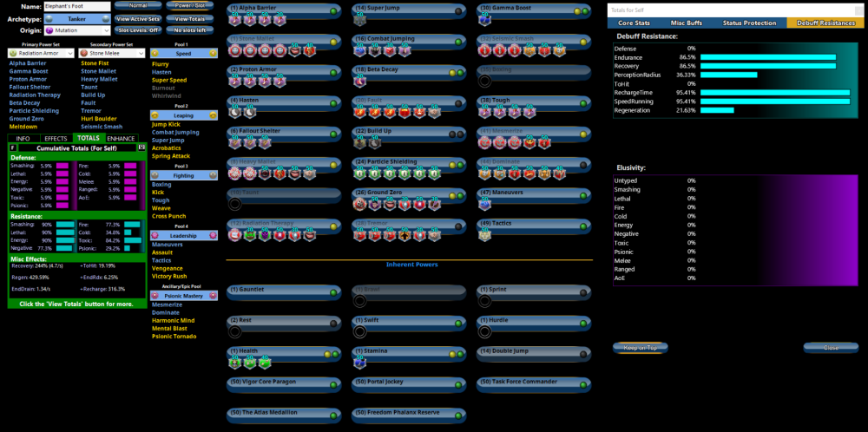Click the empty slot under Boxing
Image resolution: width=868 pixels, height=432 pixels.
point(485,82)
